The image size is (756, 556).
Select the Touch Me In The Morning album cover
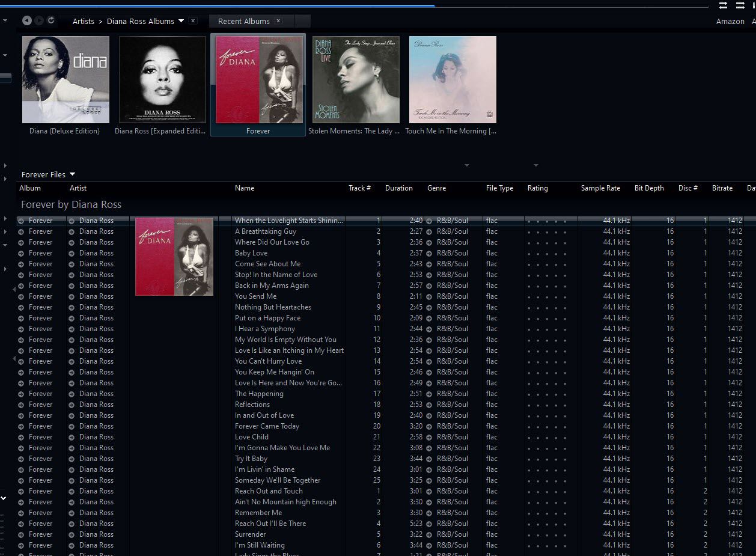[x=453, y=79]
